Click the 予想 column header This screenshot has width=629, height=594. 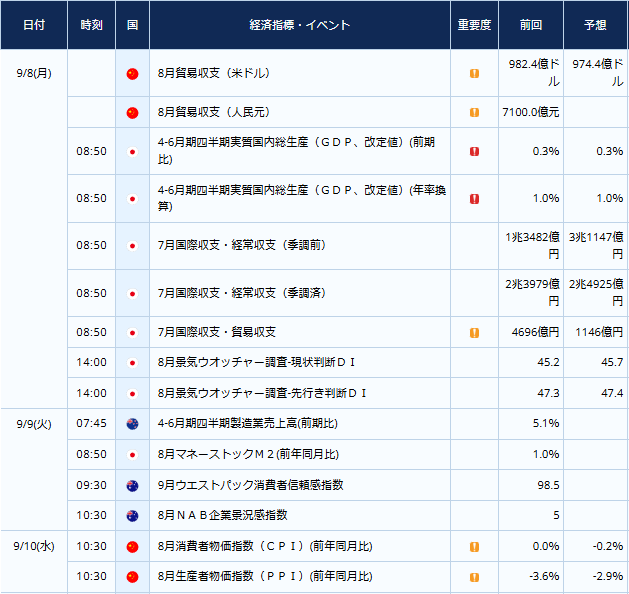click(596, 25)
